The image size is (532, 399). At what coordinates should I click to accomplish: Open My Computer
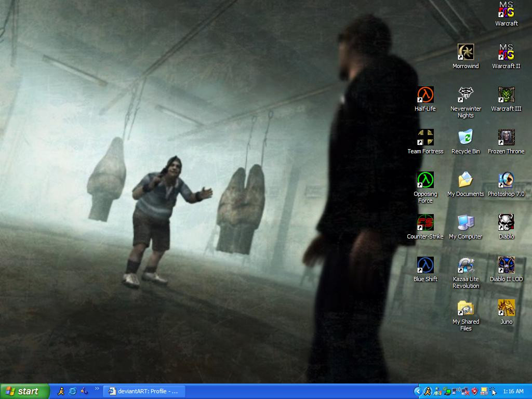(465, 227)
